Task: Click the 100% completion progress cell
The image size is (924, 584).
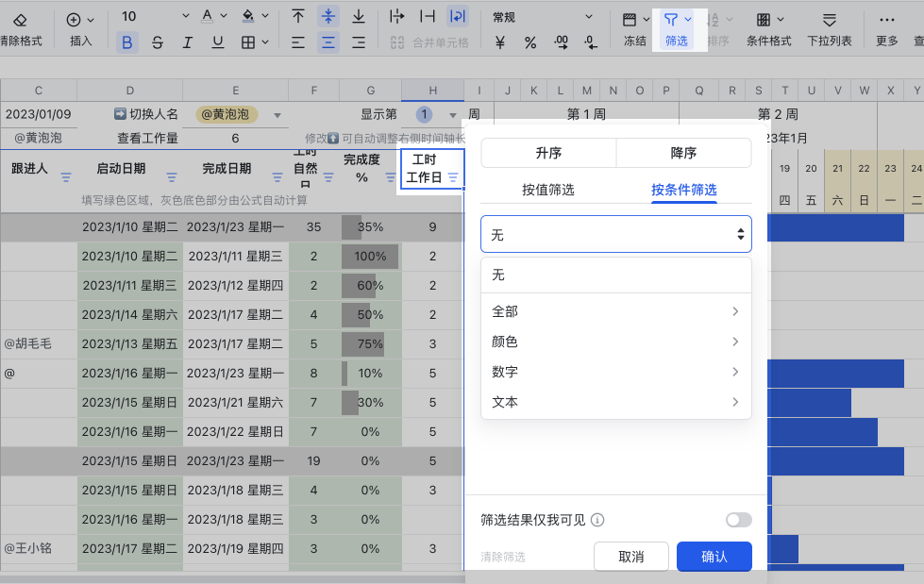Action: tap(371, 257)
